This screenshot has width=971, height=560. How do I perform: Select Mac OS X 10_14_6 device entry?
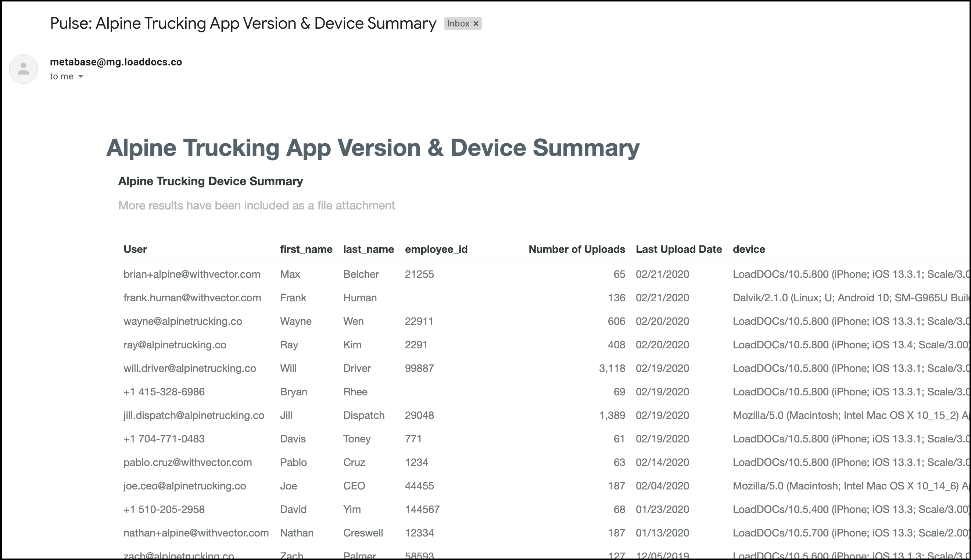point(850,486)
